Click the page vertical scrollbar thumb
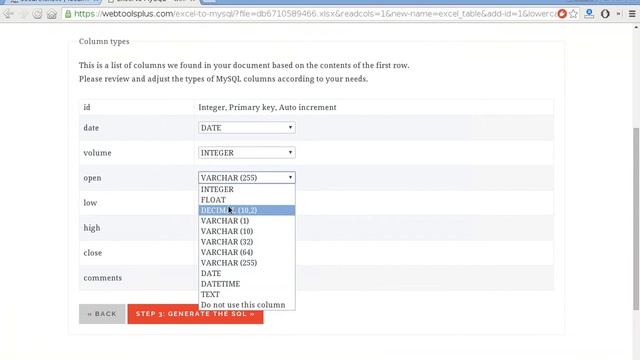Screen dimensions: 640x360 (636, 218)
